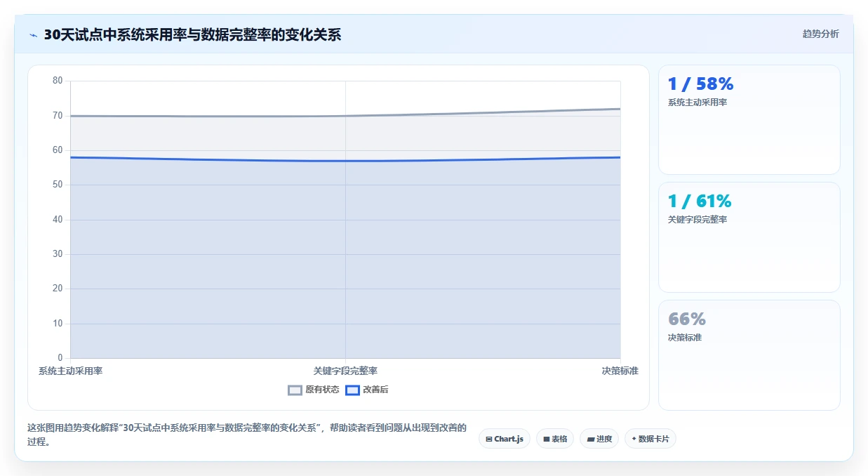
Task: Click the 20 y-axis tick value
Action: tap(58, 289)
